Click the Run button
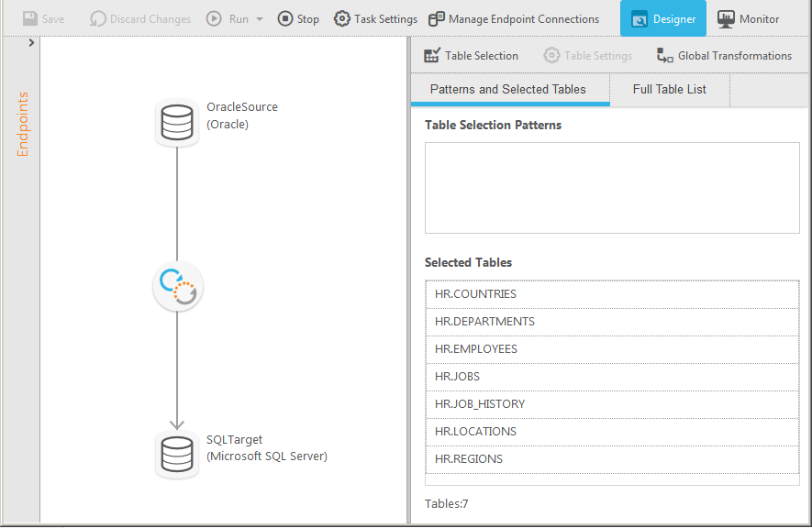This screenshot has height=528, width=812. click(228, 18)
